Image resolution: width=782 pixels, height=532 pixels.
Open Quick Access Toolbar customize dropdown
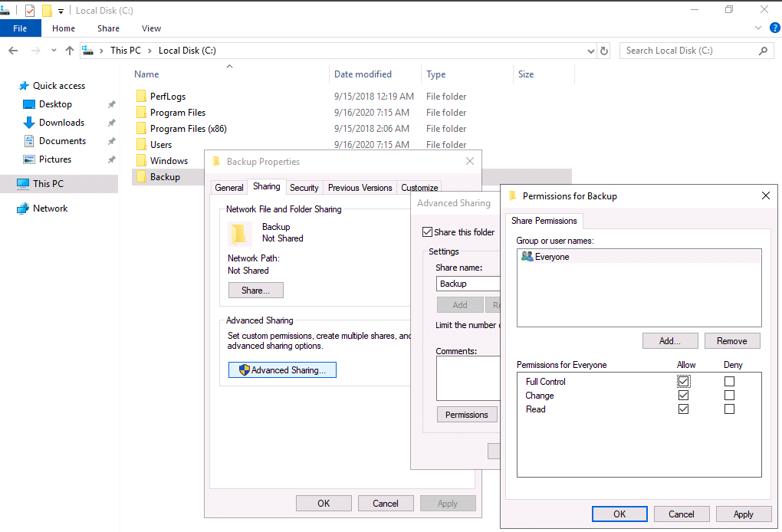pyautogui.click(x=61, y=11)
